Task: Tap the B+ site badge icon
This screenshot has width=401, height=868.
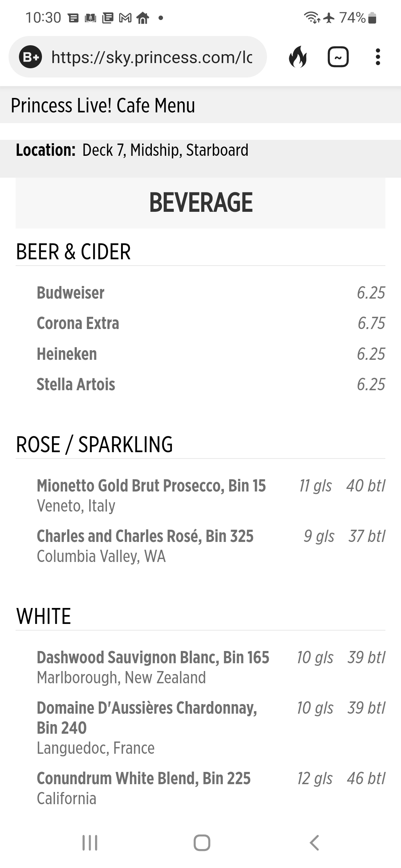Action: 30,57
